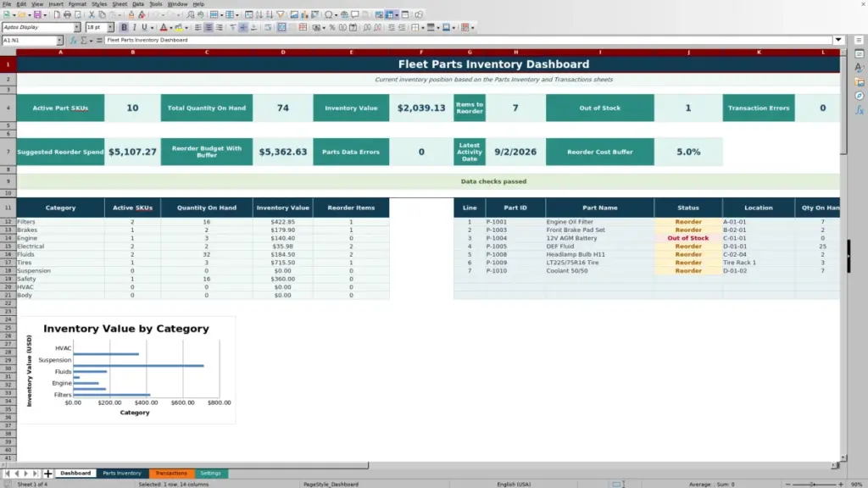The image size is (868, 488).
Task: Click column D header
Action: pos(283,52)
